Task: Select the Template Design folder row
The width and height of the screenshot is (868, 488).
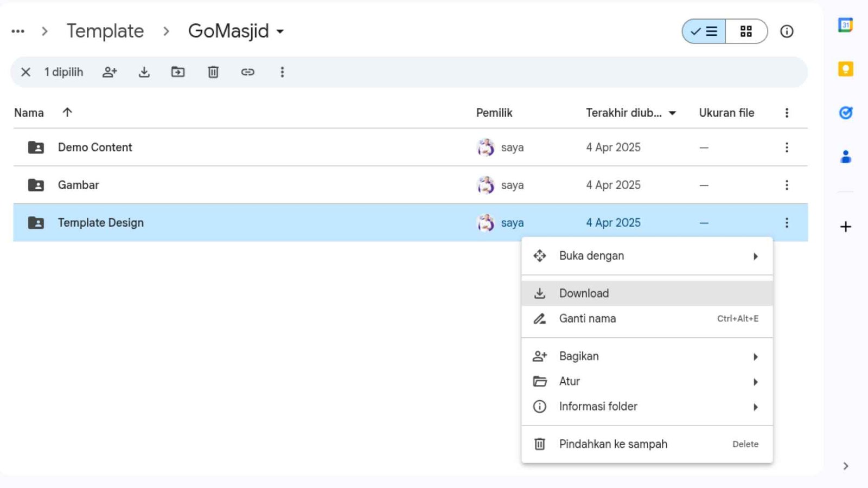Action: (410, 223)
